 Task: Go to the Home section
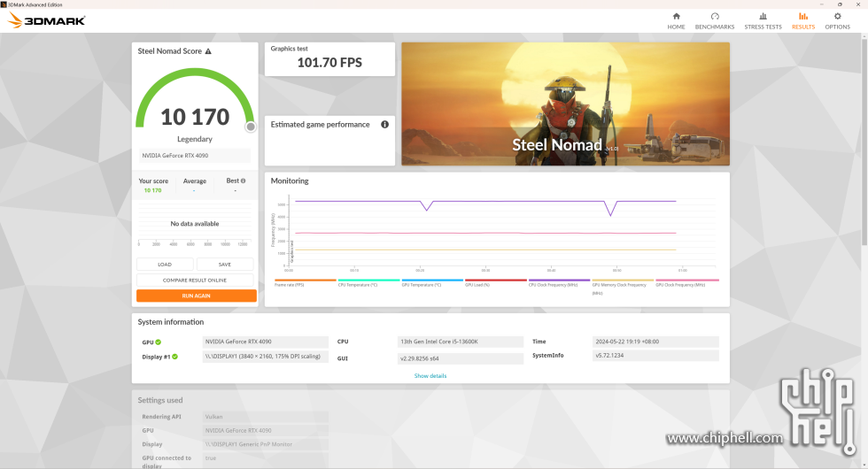pos(676,21)
